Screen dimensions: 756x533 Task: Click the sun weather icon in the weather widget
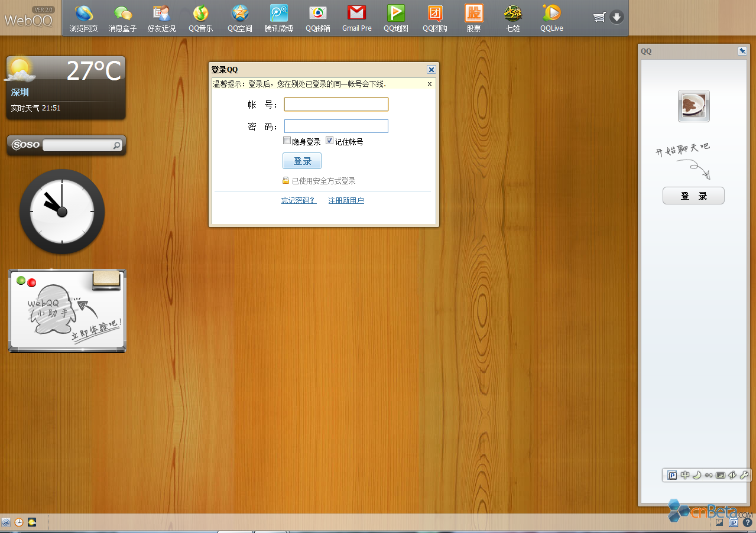click(x=20, y=70)
